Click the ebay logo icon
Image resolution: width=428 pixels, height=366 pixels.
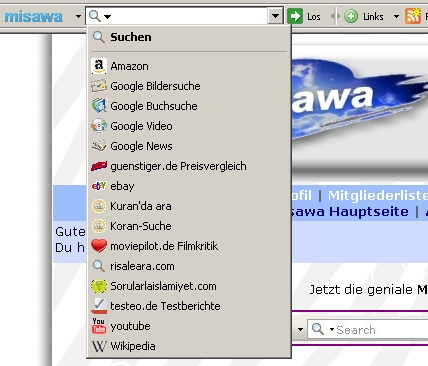pos(99,186)
